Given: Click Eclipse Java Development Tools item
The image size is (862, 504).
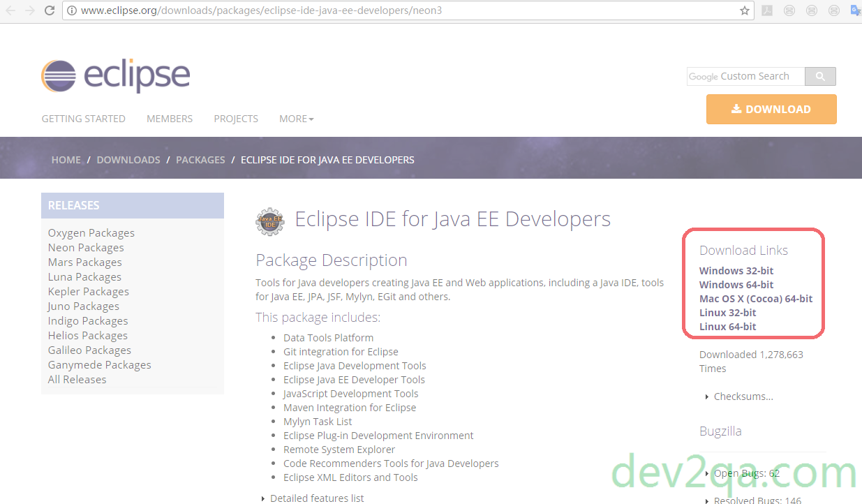Looking at the screenshot, I should click(355, 366).
